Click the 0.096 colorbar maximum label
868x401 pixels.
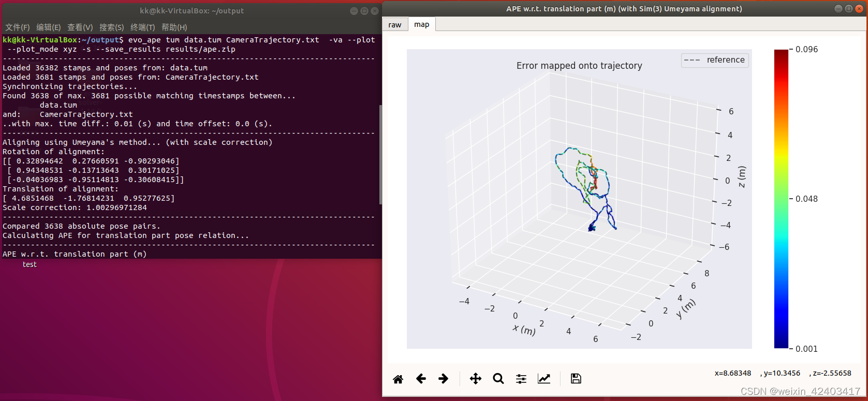[x=807, y=49]
